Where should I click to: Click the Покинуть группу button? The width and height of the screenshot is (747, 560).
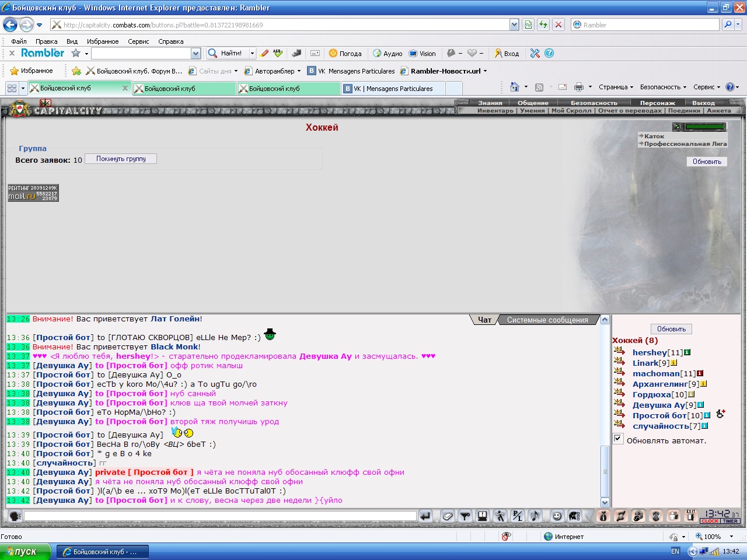coord(121,159)
